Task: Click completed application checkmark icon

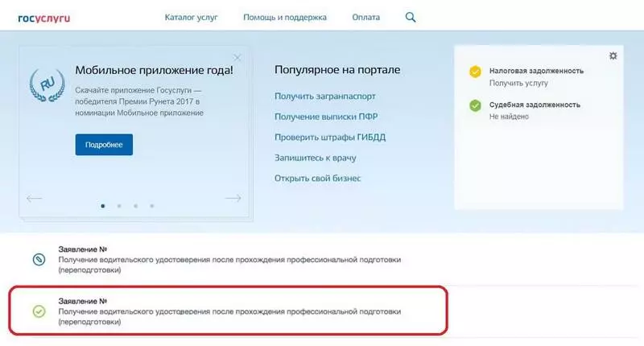Action: pos(39,311)
